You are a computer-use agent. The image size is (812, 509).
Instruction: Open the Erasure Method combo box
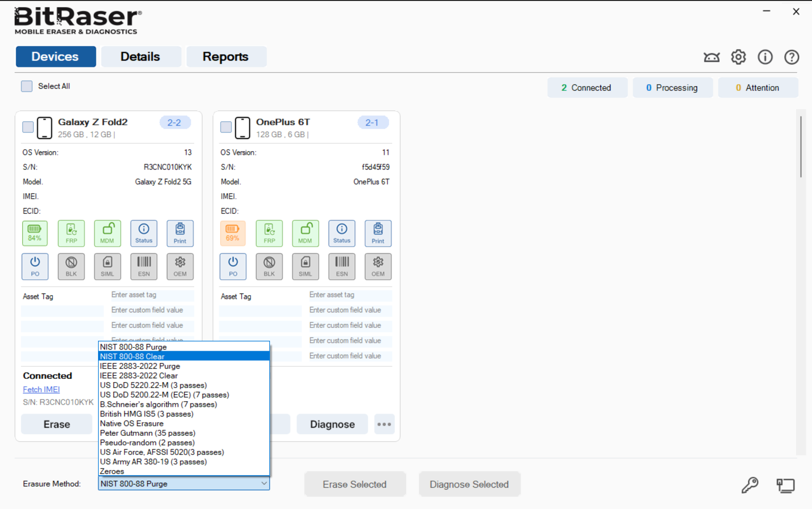pyautogui.click(x=184, y=484)
